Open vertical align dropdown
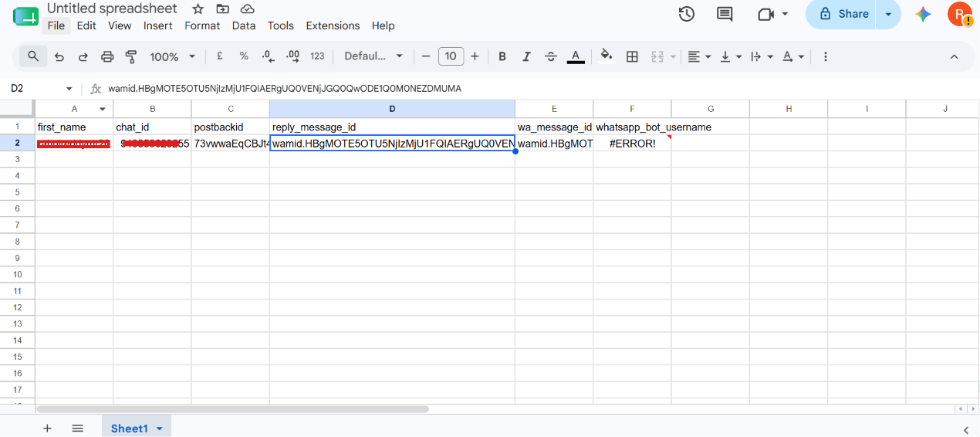Image resolution: width=980 pixels, height=437 pixels. [730, 56]
